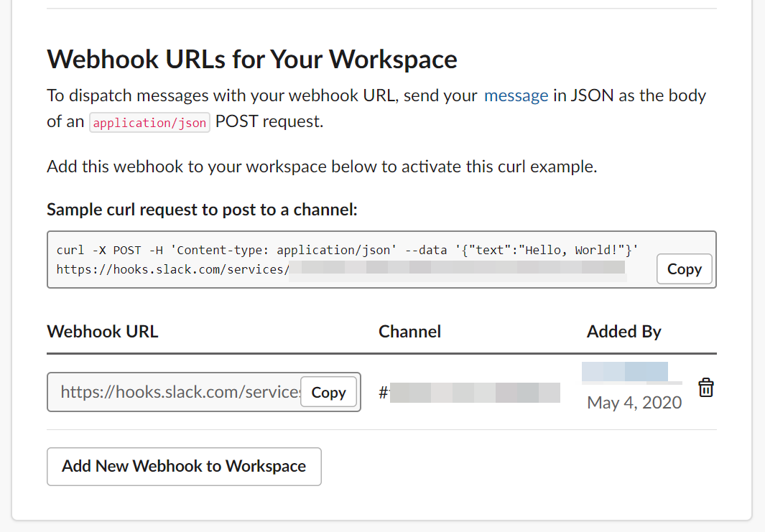The height and width of the screenshot is (532, 765).
Task: Click the trash icon to delete the webhook
Action: click(706, 387)
